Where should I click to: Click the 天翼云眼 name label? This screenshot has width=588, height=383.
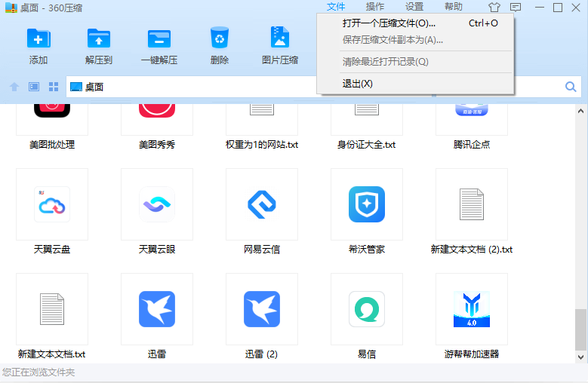157,250
